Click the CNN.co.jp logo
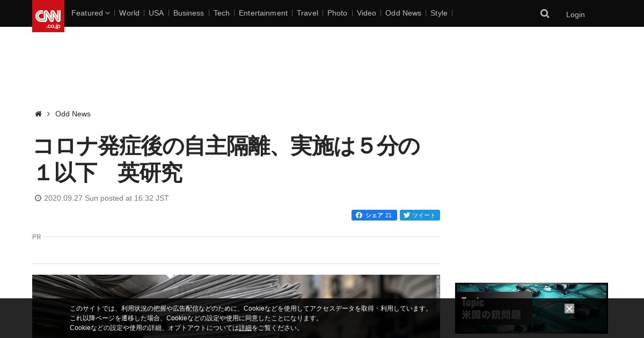The width and height of the screenshot is (644, 338). (48, 16)
